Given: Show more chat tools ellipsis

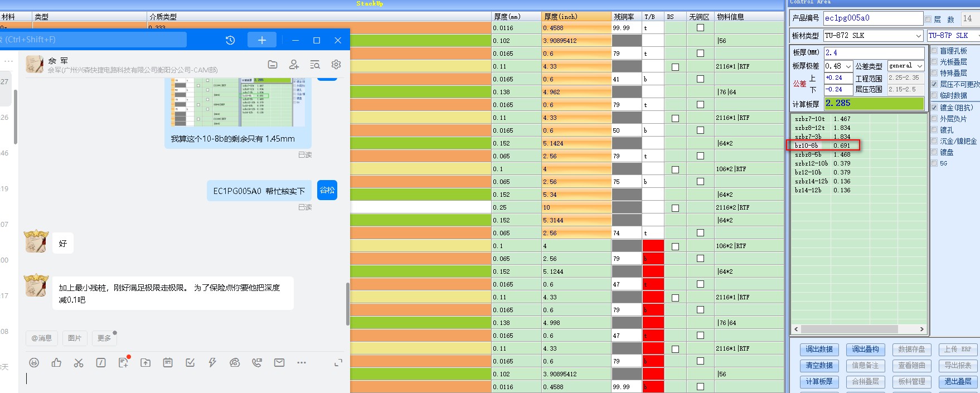Looking at the screenshot, I should 302,363.
